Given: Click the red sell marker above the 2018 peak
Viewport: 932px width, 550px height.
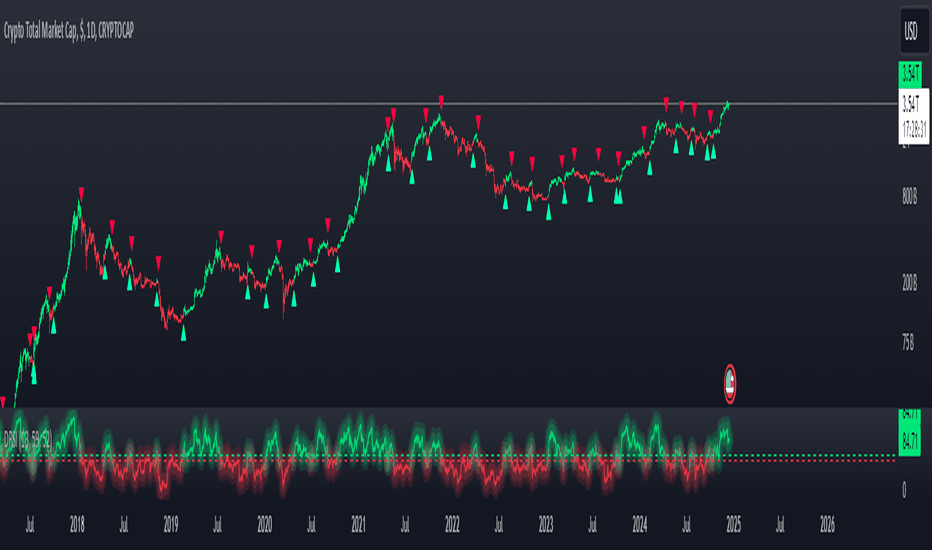Looking at the screenshot, I should click(81, 193).
